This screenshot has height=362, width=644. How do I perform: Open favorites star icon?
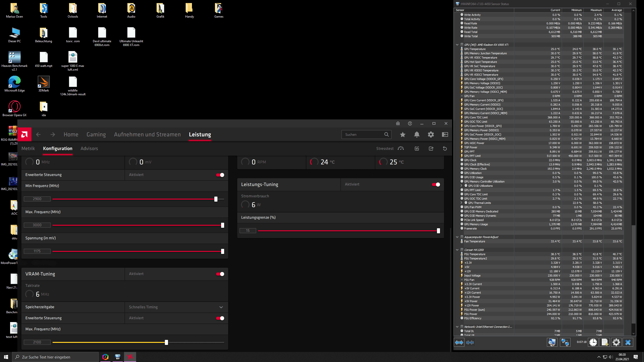[403, 134]
